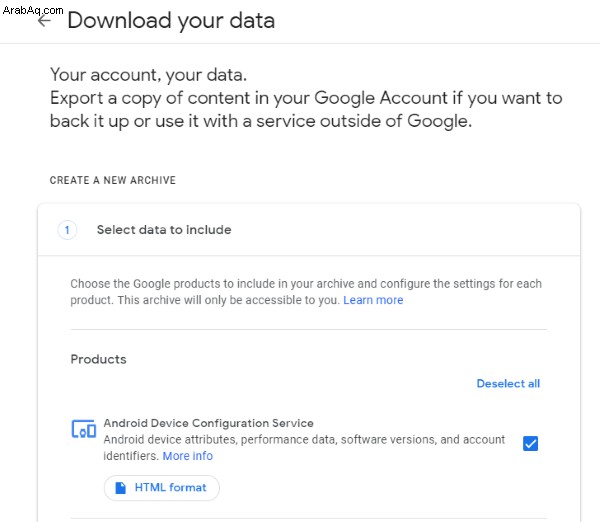Click the Download your data page title
The image size is (600, 522).
click(x=171, y=21)
